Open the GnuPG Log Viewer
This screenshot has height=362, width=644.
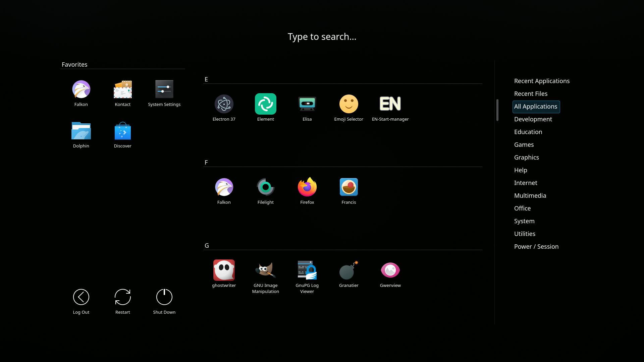307,274
